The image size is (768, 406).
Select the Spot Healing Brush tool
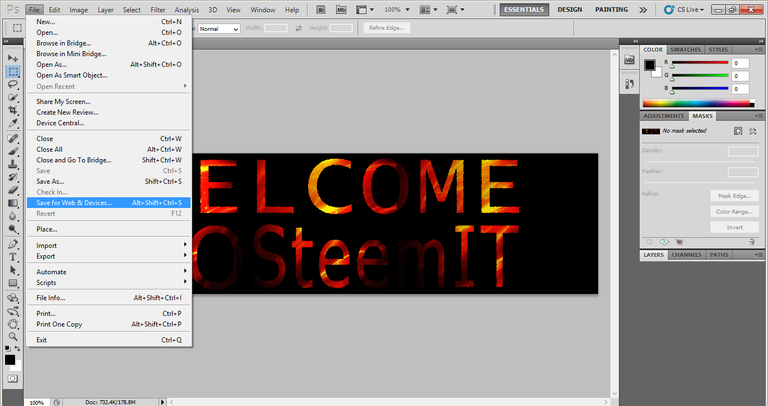(13, 138)
